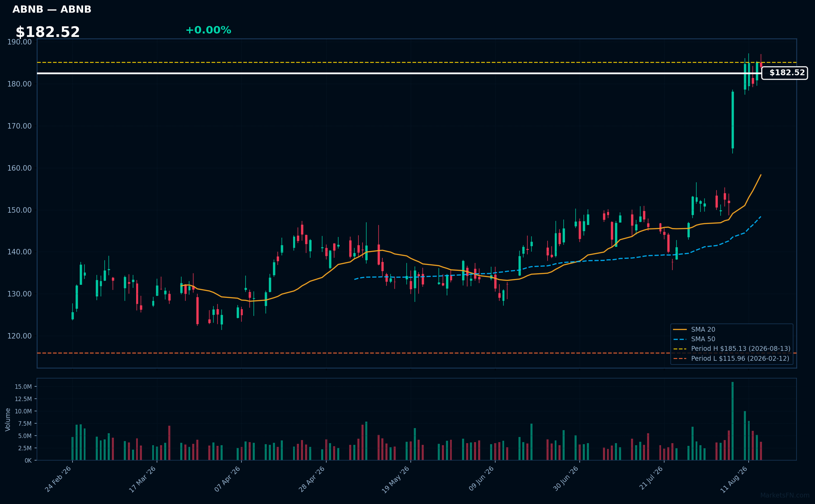The height and width of the screenshot is (504, 815).
Task: Click the 120.00 price axis label
Action: tap(19, 336)
